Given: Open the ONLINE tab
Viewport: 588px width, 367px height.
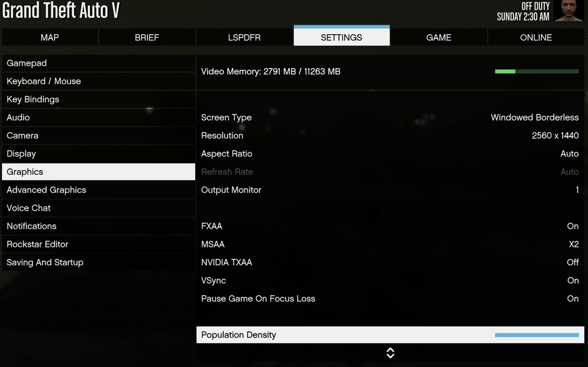Looking at the screenshot, I should [x=536, y=38].
